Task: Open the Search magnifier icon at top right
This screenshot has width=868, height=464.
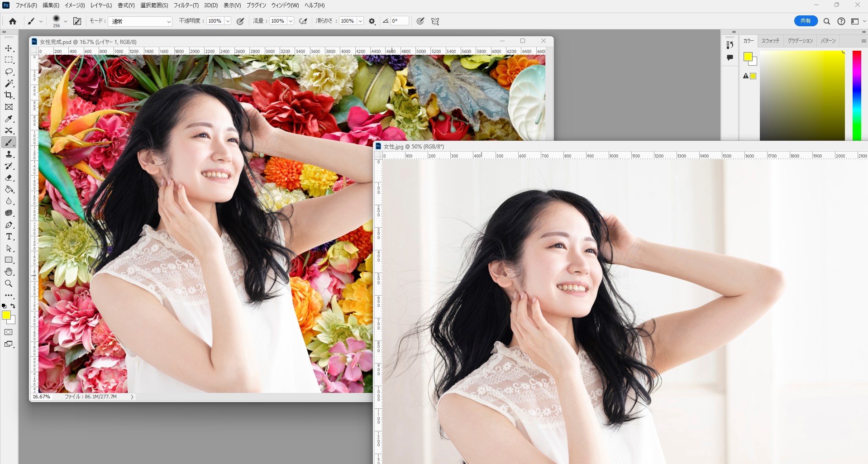Action: [826, 21]
